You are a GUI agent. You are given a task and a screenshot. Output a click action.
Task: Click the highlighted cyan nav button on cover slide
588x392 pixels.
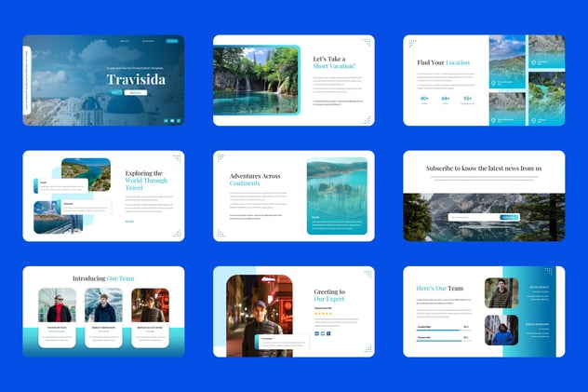[x=172, y=41]
